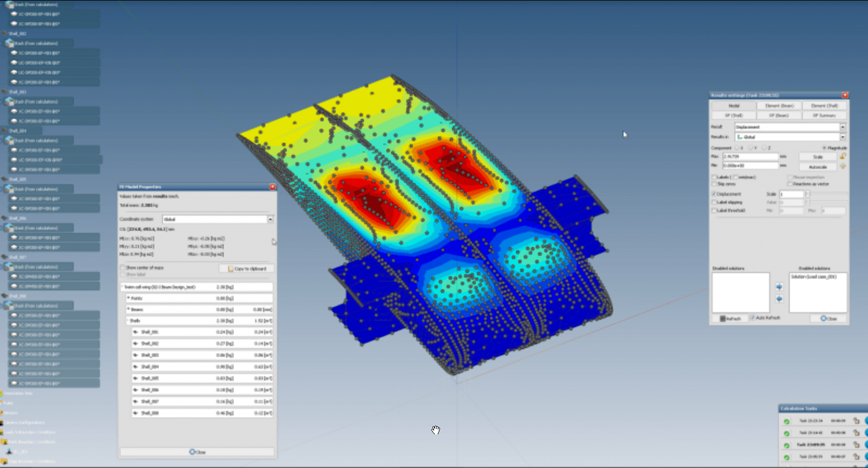This screenshot has width=868, height=468.
Task: Check Show center of mass
Action: [122, 268]
